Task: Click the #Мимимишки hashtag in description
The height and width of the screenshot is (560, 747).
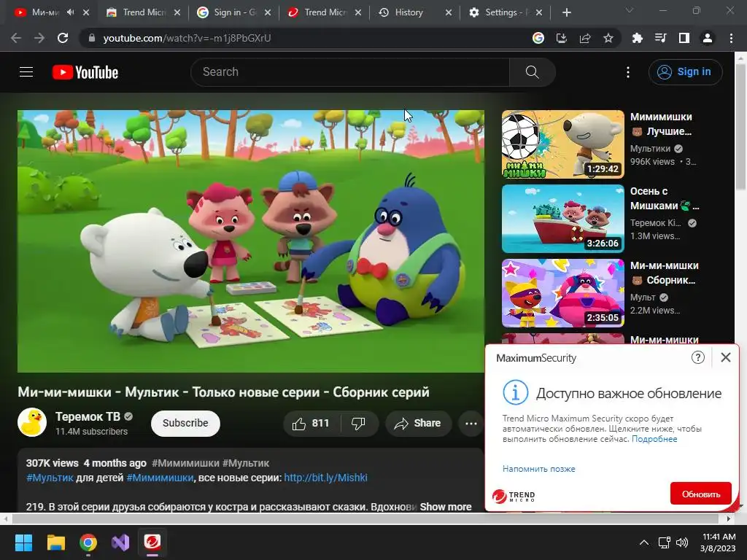Action: coord(160,478)
